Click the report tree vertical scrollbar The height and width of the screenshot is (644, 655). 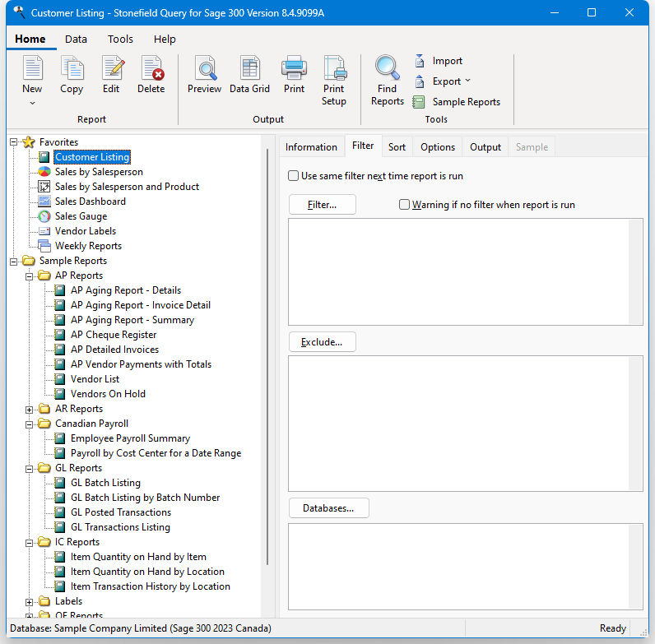pyautogui.click(x=267, y=357)
